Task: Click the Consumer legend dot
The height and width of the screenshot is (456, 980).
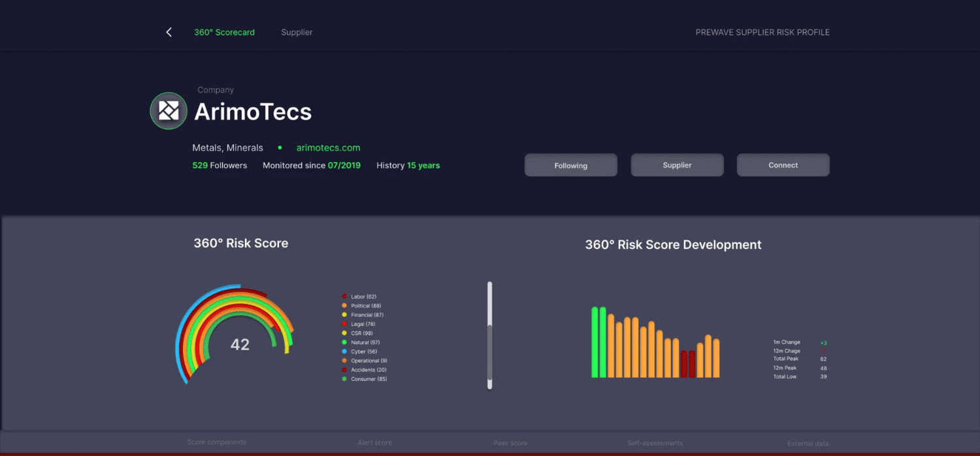Action: coord(344,379)
